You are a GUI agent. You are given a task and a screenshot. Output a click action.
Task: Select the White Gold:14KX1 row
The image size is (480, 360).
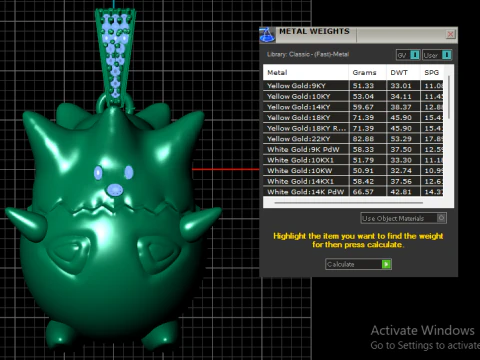[353, 181]
